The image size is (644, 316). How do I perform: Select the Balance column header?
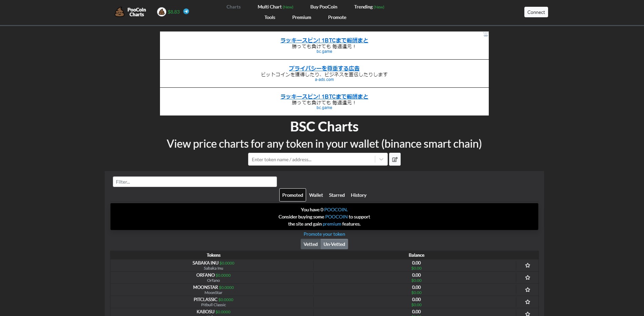coord(416,255)
